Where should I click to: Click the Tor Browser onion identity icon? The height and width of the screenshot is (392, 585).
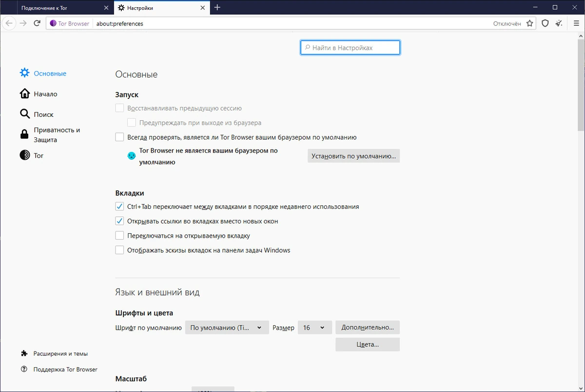53,23
